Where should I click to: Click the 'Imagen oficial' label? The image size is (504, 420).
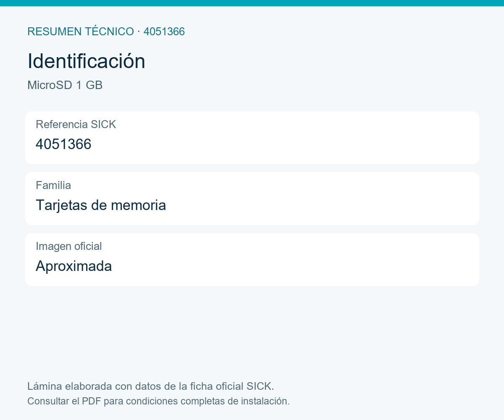click(69, 246)
